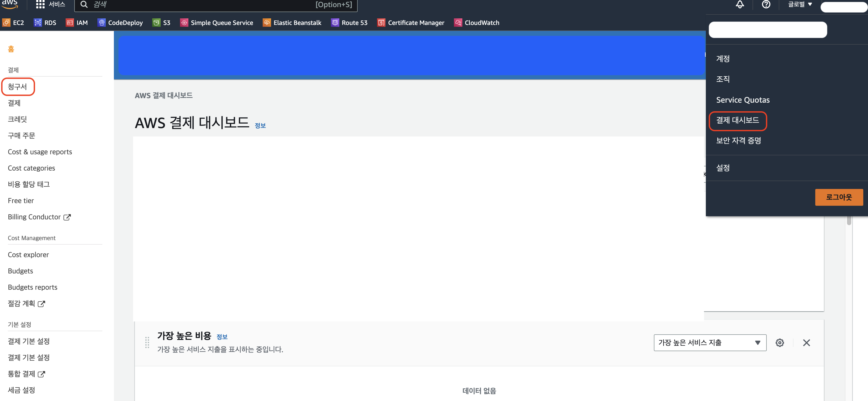Open Budgets in the sidebar
868x401 pixels.
[x=20, y=271]
